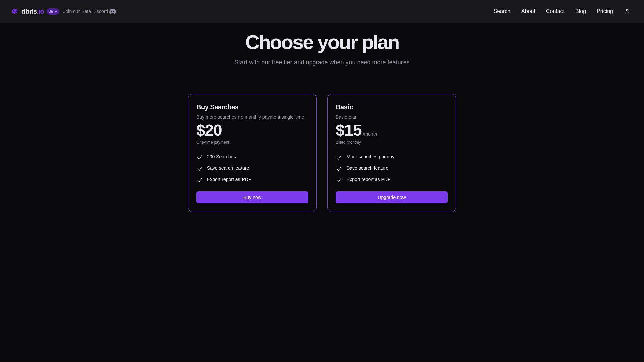Click the BETA badge
The width and height of the screenshot is (644, 362).
point(53,11)
